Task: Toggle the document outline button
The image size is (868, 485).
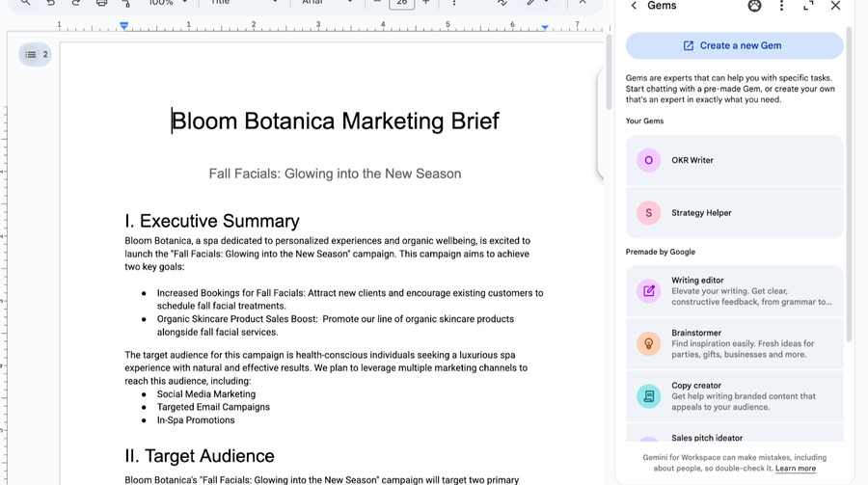Action: (x=36, y=55)
